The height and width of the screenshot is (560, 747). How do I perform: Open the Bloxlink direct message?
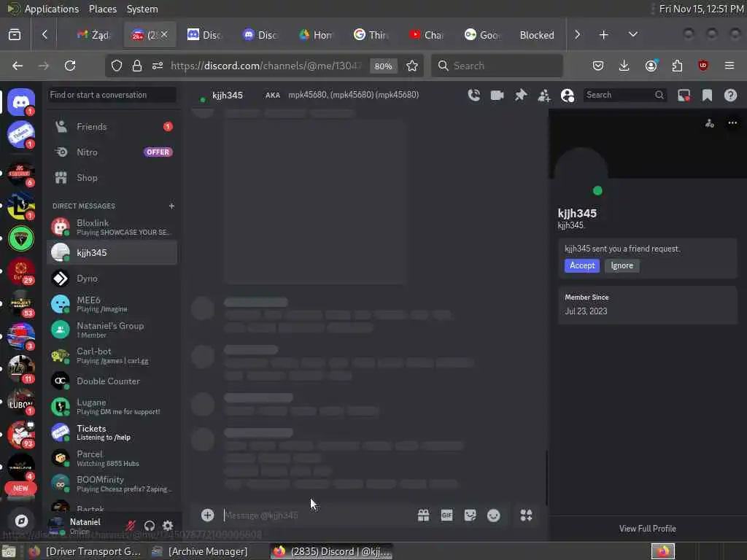[x=112, y=227]
